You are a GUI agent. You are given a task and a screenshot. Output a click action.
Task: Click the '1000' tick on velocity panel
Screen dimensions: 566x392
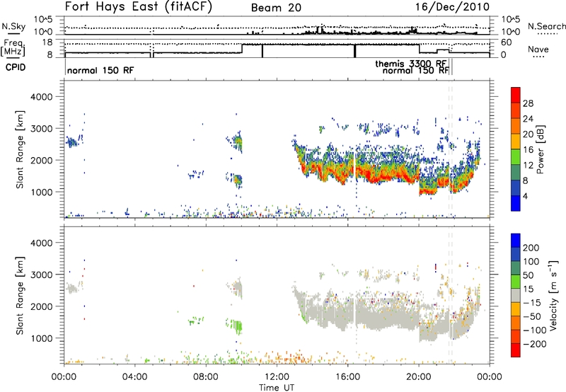pos(42,338)
